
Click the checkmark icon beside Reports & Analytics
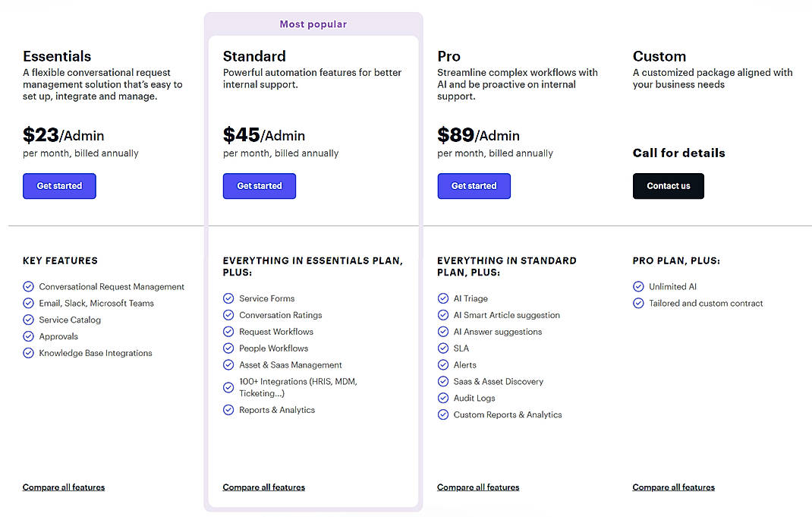click(x=228, y=410)
